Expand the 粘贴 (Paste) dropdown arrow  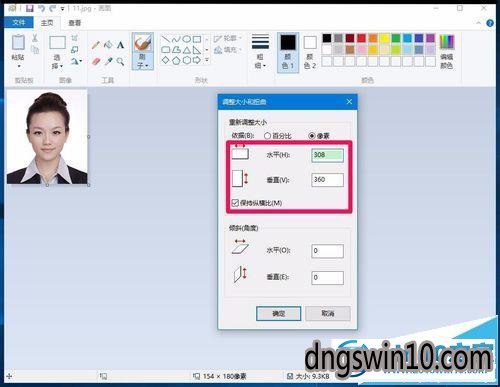pos(18,66)
